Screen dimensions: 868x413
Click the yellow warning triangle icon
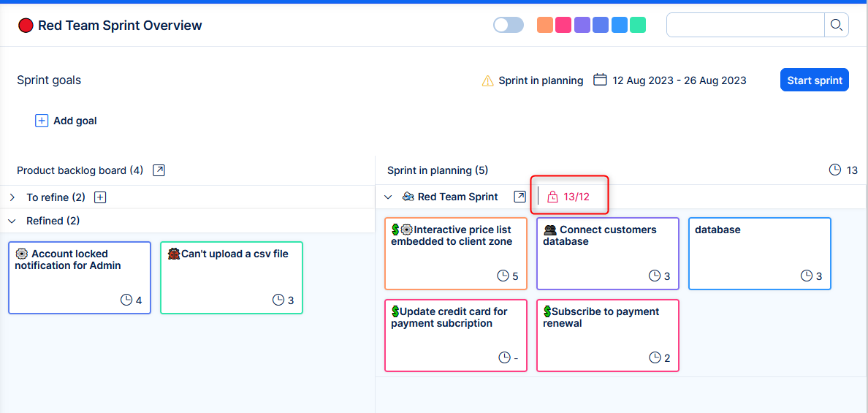coord(487,81)
